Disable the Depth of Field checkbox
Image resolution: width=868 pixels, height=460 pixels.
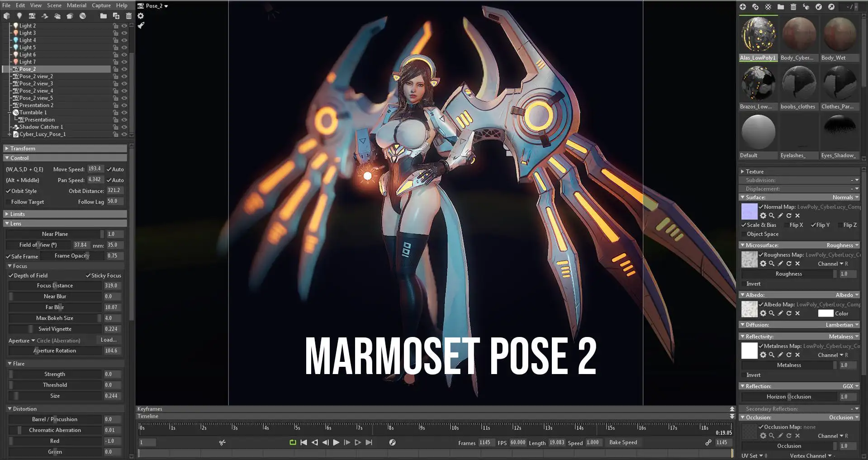[x=11, y=275]
